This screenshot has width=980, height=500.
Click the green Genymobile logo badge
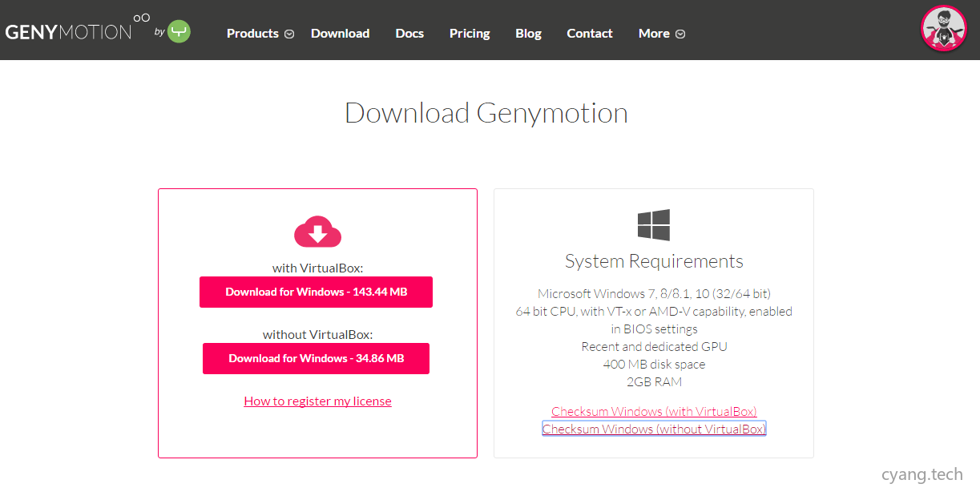coord(179,33)
